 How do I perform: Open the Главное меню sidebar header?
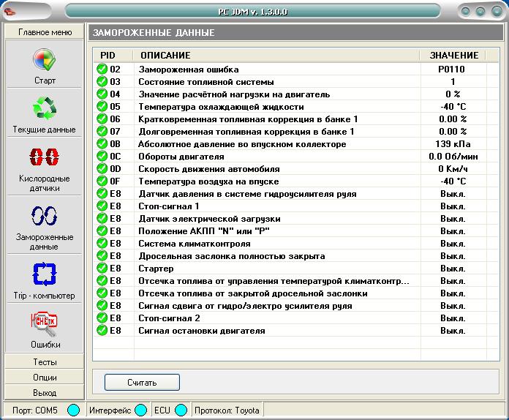45,33
